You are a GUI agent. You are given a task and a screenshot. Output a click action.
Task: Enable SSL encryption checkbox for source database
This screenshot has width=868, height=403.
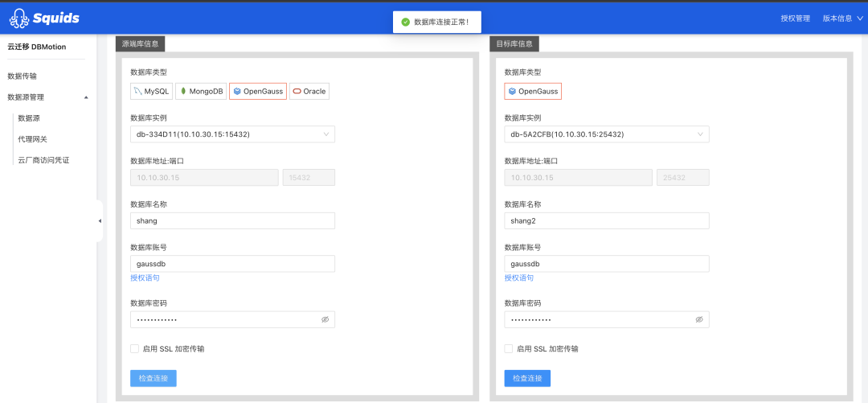(134, 348)
